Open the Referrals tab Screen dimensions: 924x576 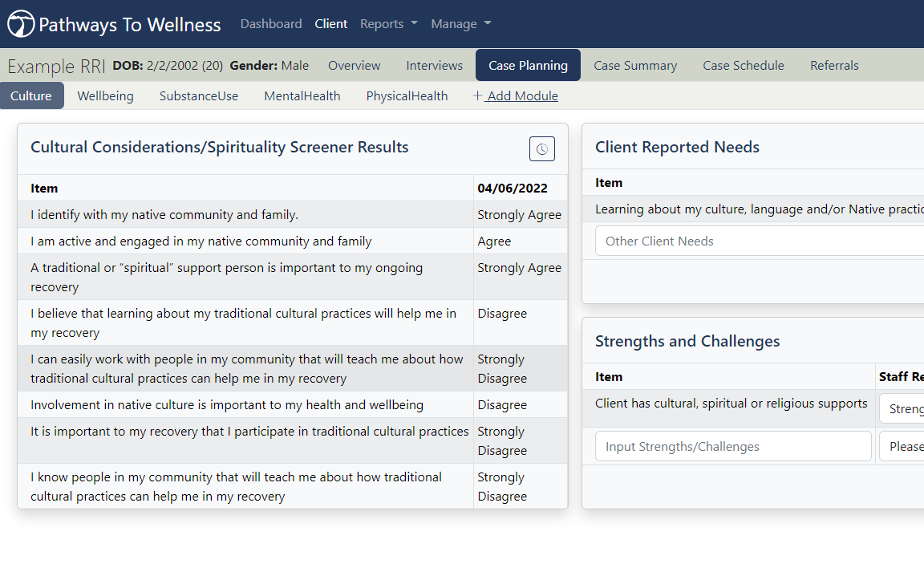point(834,66)
